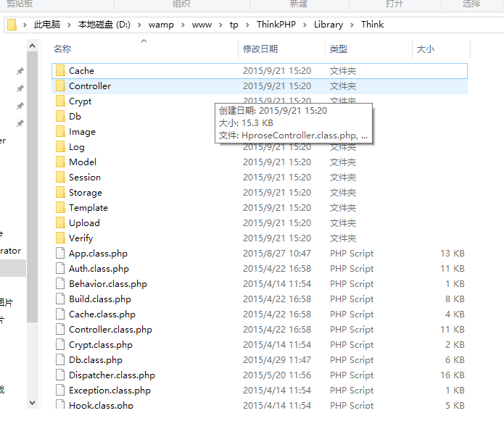Expand chevron after www breadcrumb
This screenshot has height=421, width=504.
tap(221, 25)
